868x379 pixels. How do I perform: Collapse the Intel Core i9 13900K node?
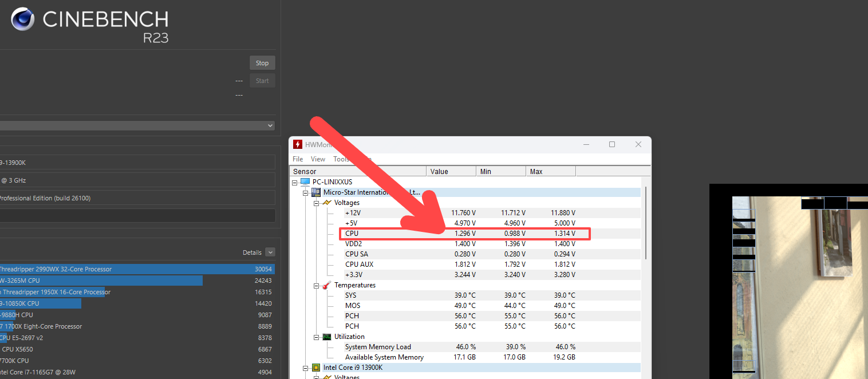tap(306, 368)
